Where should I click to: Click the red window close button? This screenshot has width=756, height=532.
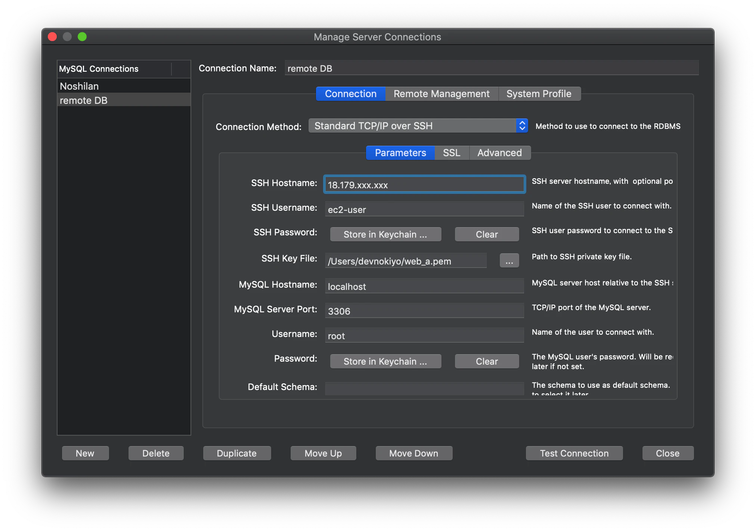tap(52, 37)
